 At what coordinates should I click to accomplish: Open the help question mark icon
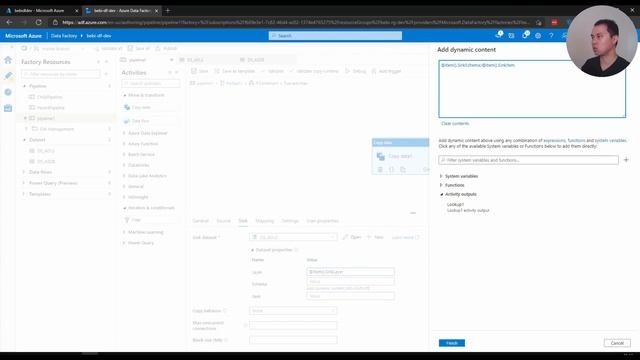(551, 36)
